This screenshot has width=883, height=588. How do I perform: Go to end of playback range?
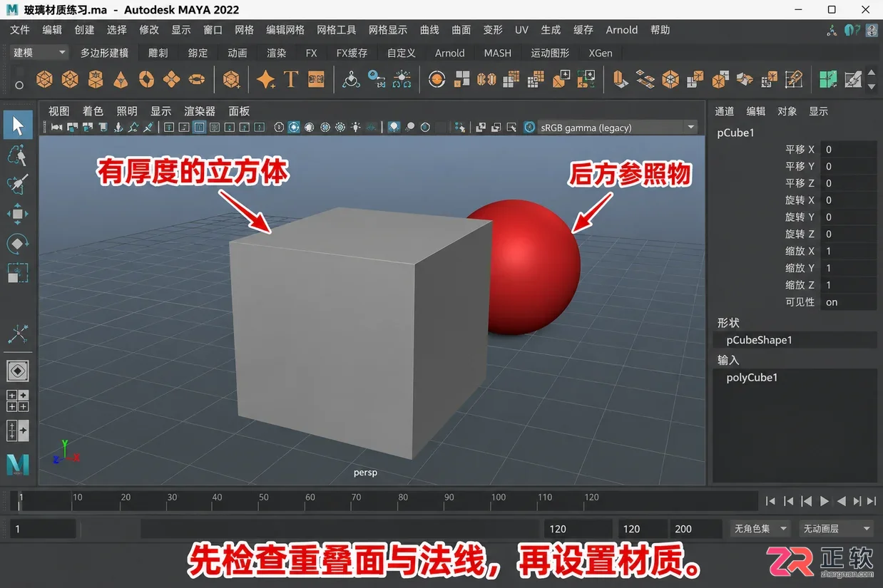(872, 501)
